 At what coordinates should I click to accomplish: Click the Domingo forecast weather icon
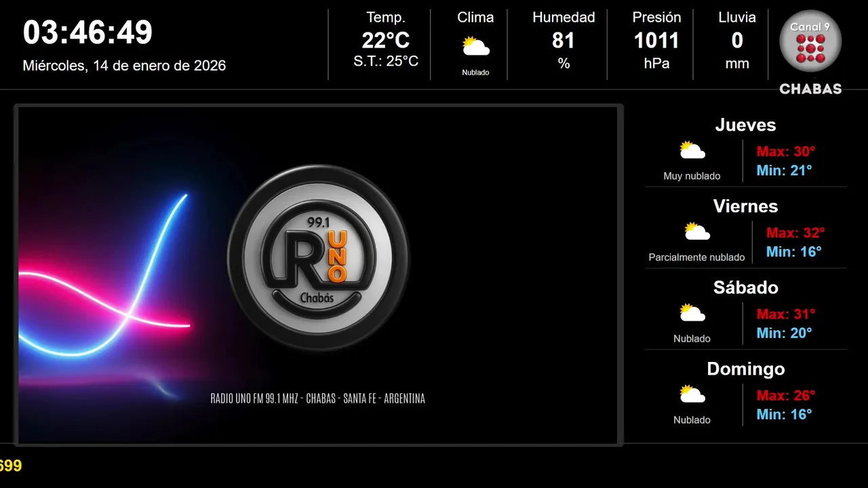point(692,394)
